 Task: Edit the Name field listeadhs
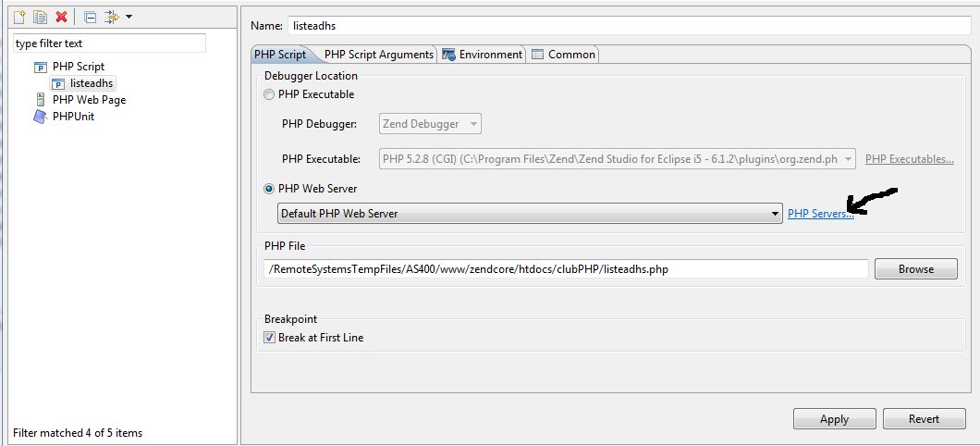click(x=630, y=26)
